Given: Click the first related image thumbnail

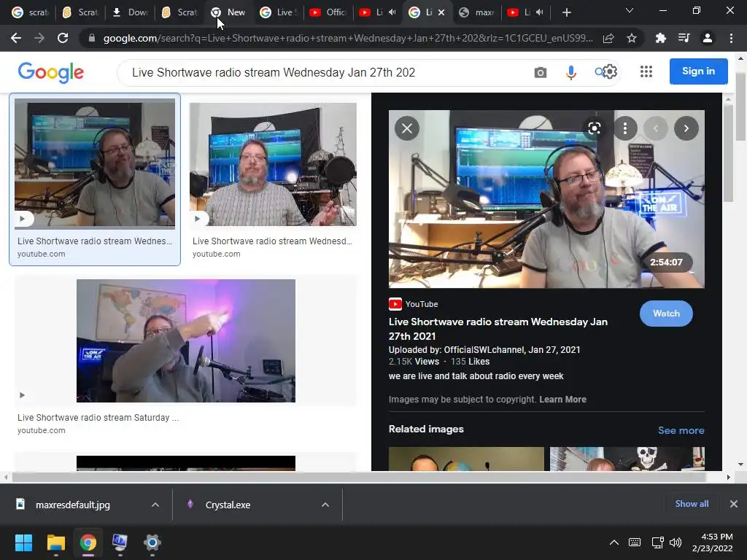Looking at the screenshot, I should coord(466,459).
